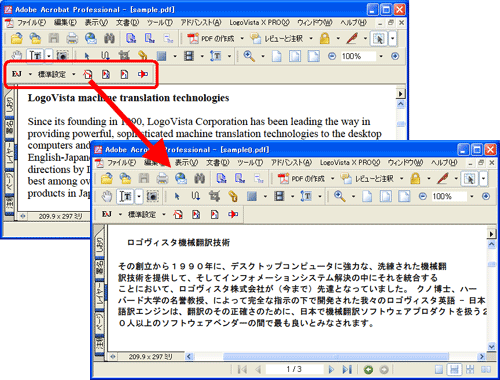The image size is (500, 380).
Task: Select the text Select tool in front window
Action: [x=125, y=197]
